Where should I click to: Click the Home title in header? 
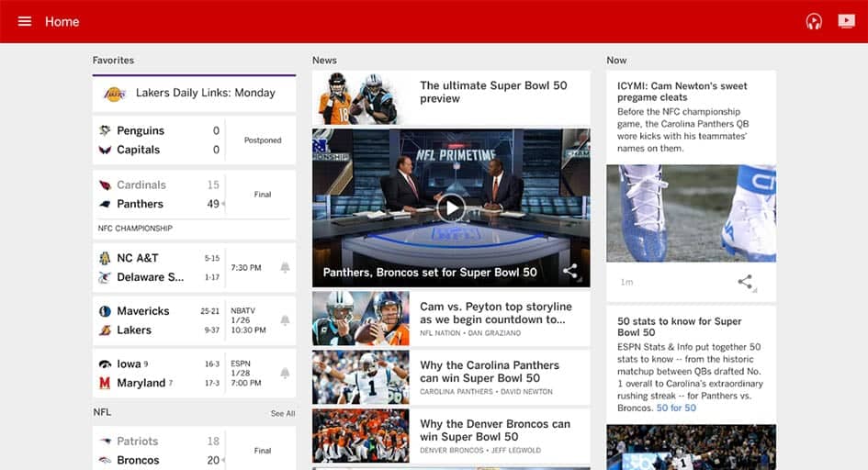coord(62,21)
